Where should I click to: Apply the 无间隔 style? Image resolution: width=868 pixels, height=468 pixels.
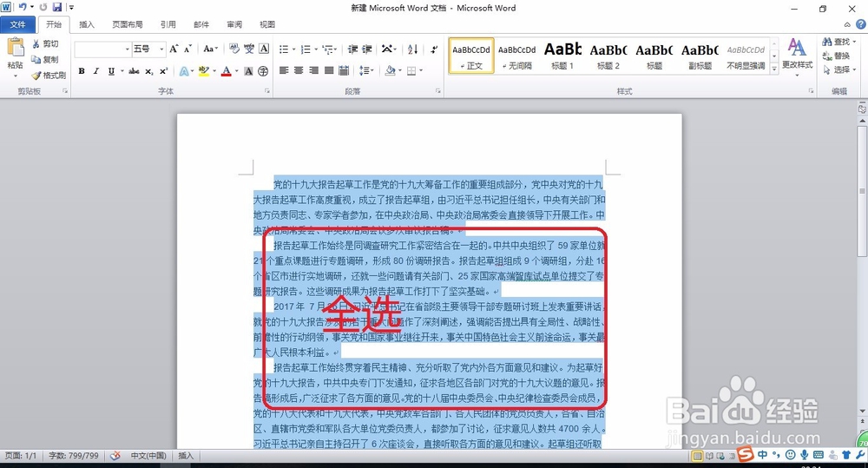517,56
